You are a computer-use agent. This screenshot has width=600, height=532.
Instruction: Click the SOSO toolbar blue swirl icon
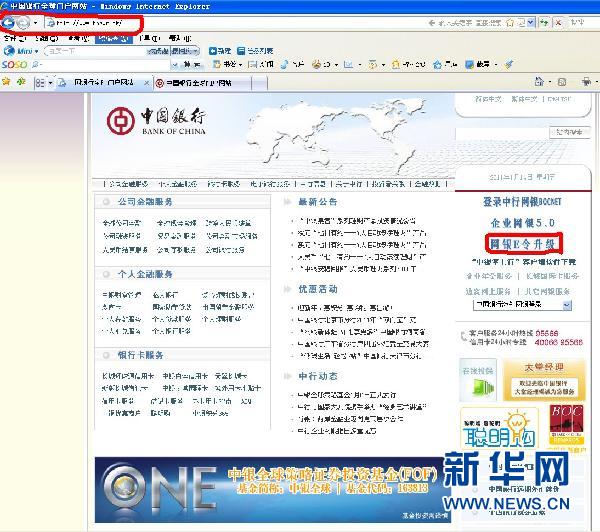284,64
